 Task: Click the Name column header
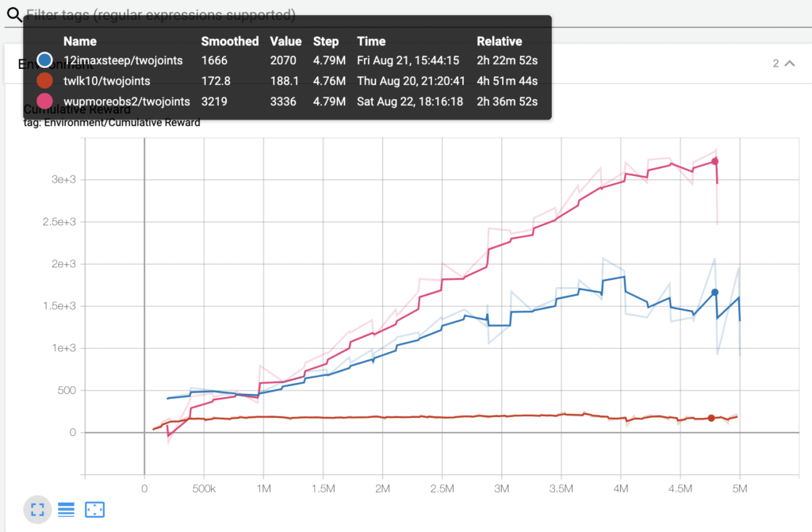[80, 41]
